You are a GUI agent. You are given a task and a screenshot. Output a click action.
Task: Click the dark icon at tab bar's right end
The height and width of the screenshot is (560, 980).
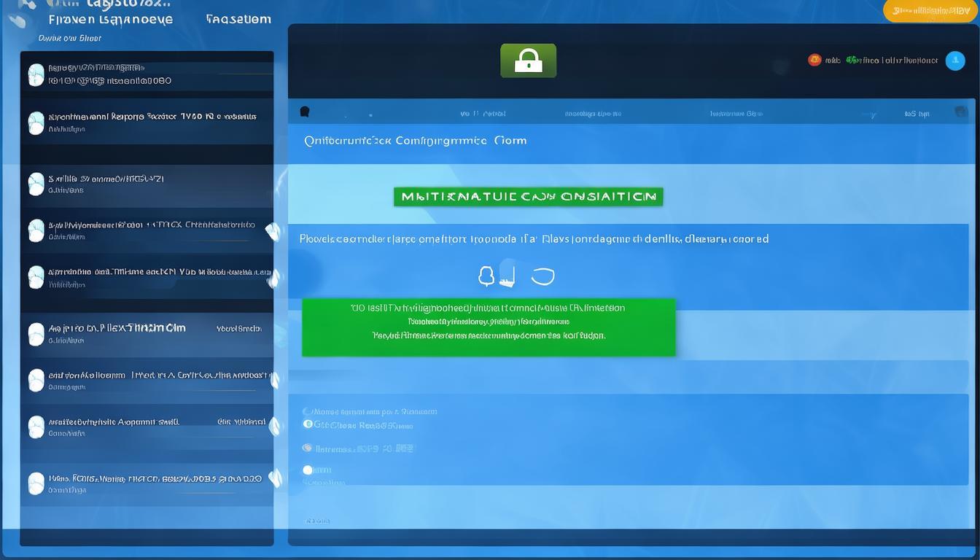tap(960, 112)
